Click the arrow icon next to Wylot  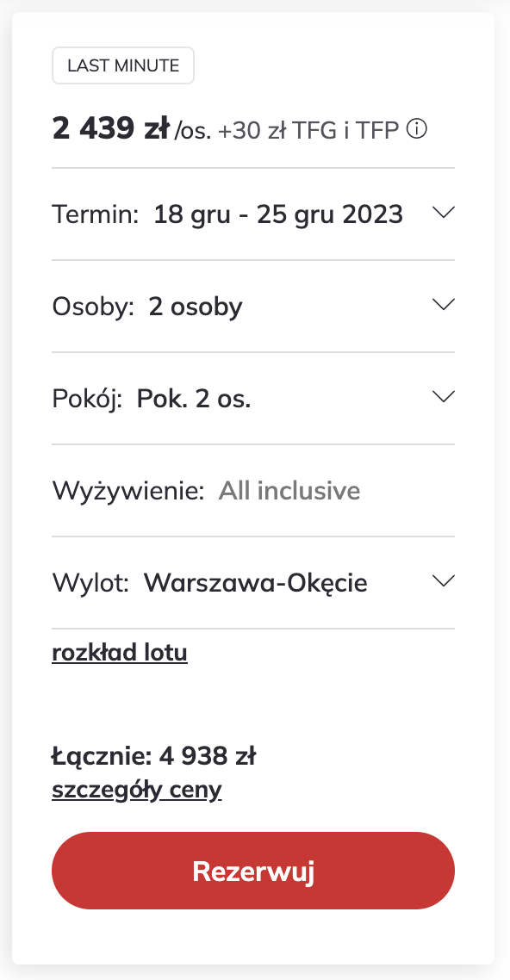tap(444, 581)
